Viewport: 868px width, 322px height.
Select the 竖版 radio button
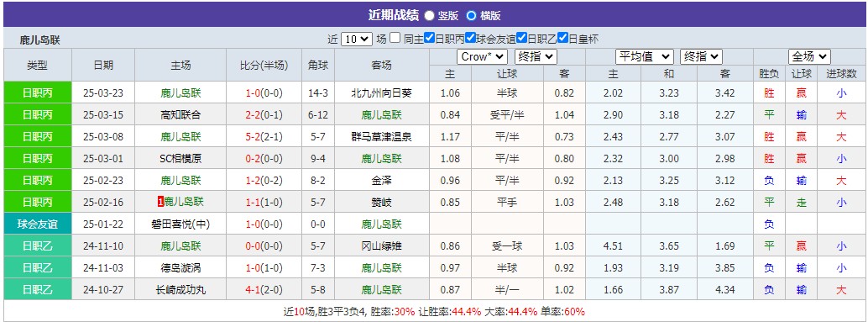point(430,15)
